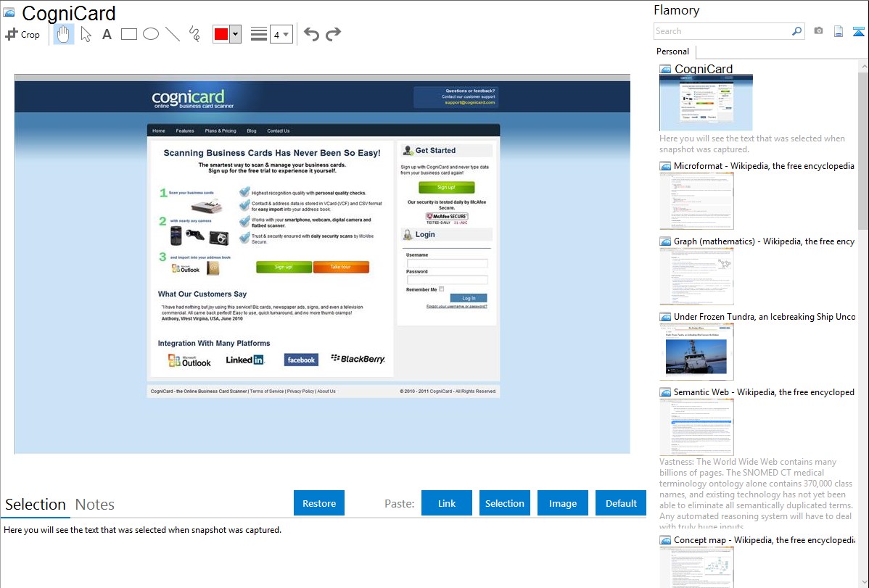This screenshot has height=588, width=869.
Task: Click the Selection paste button
Action: coord(505,503)
